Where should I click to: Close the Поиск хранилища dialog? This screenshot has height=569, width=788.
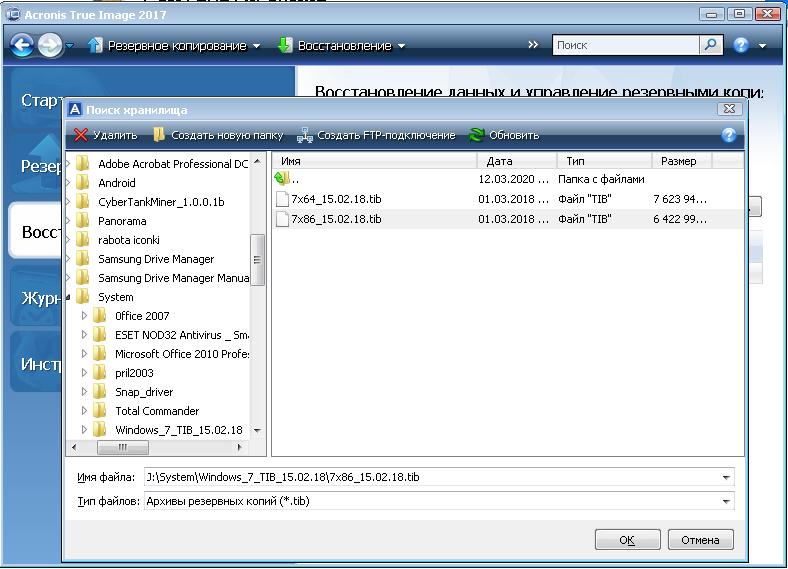[x=729, y=109]
